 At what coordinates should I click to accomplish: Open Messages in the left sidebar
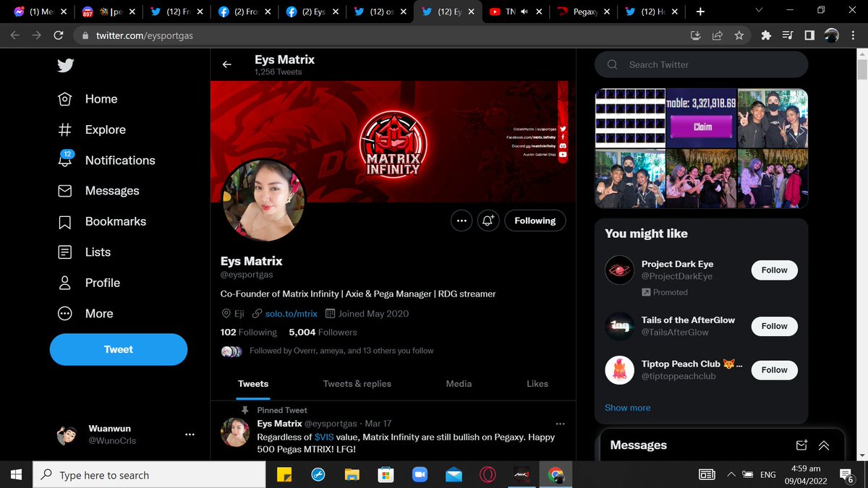point(98,191)
